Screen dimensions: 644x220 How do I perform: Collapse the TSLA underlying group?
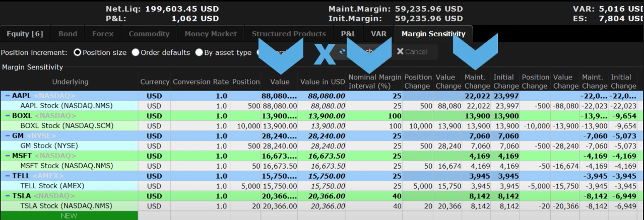tap(7, 196)
